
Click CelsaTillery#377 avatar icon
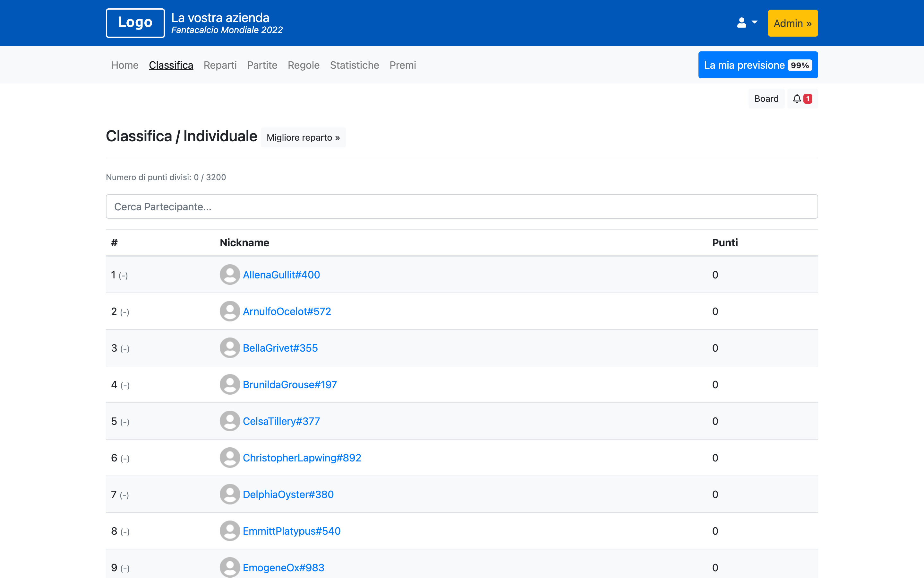(230, 421)
